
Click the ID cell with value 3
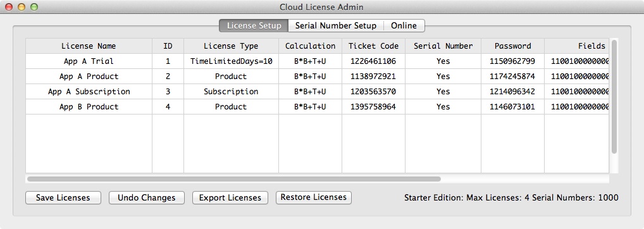(168, 92)
